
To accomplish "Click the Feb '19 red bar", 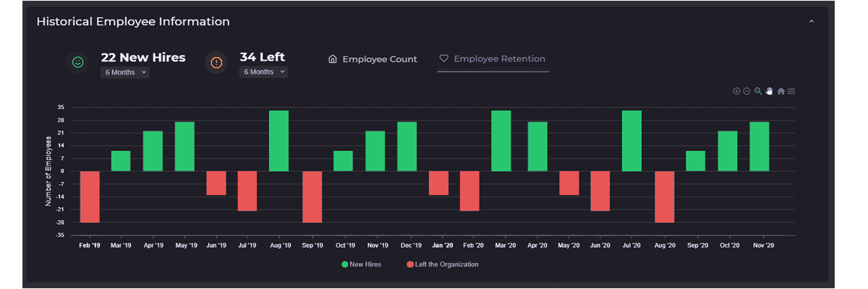I will [90, 197].
